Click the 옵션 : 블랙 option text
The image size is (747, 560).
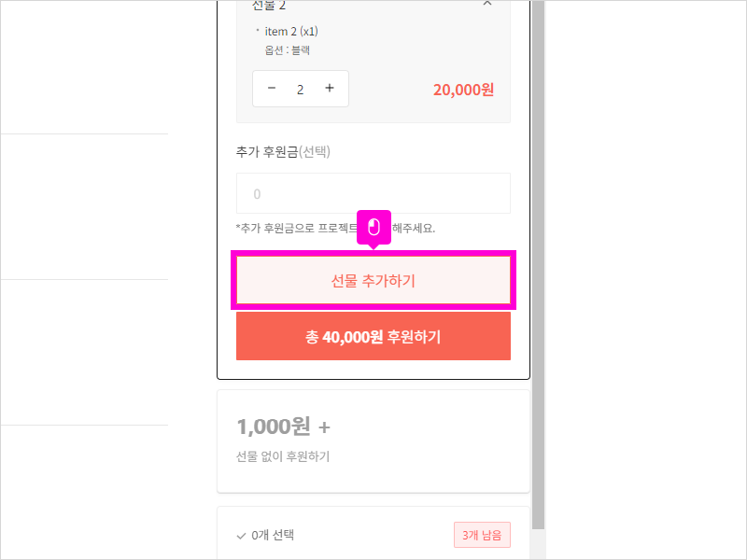288,50
